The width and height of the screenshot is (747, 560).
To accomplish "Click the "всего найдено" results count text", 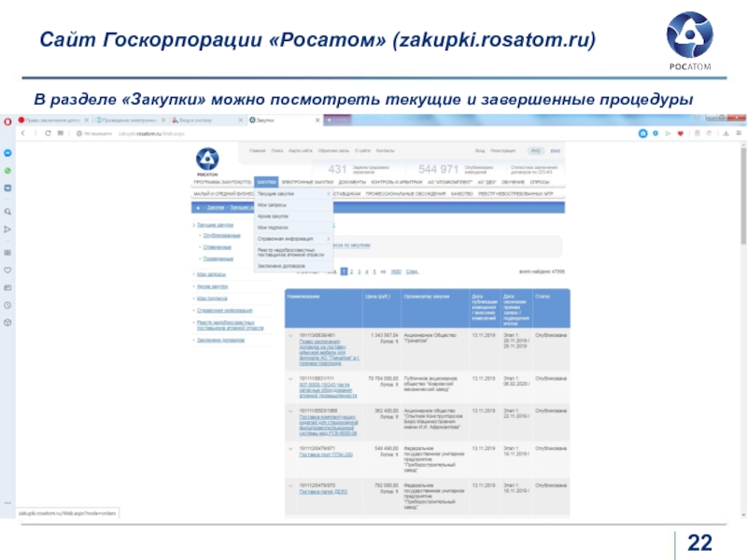I will [x=542, y=272].
